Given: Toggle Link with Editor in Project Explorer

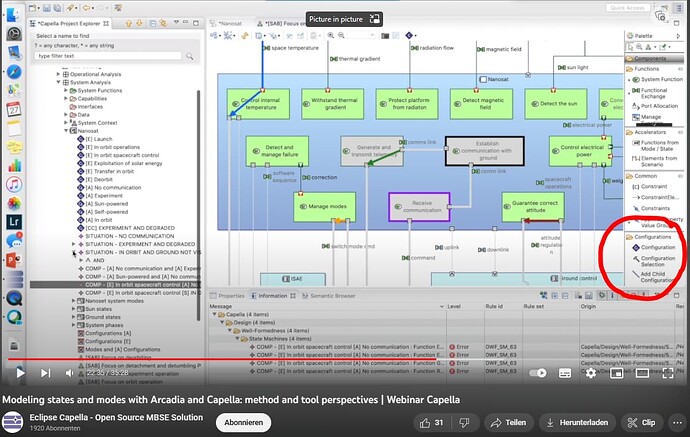Looking at the screenshot, I should pos(163,23).
